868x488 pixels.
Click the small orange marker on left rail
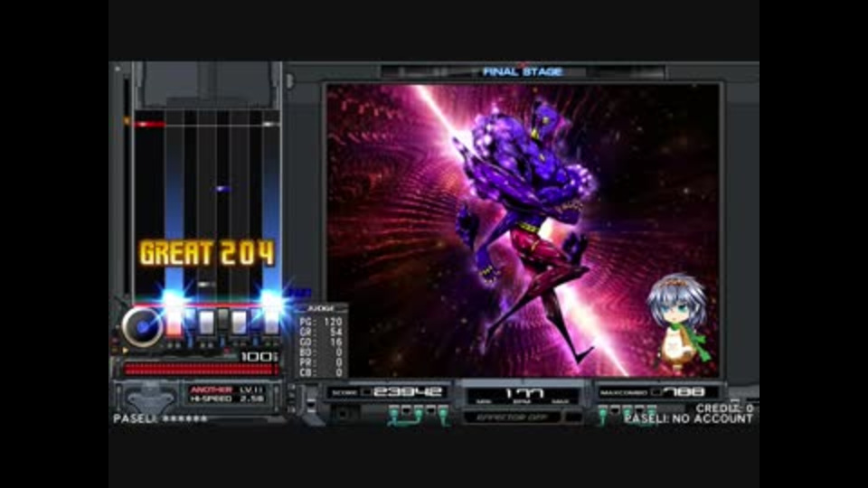click(127, 120)
